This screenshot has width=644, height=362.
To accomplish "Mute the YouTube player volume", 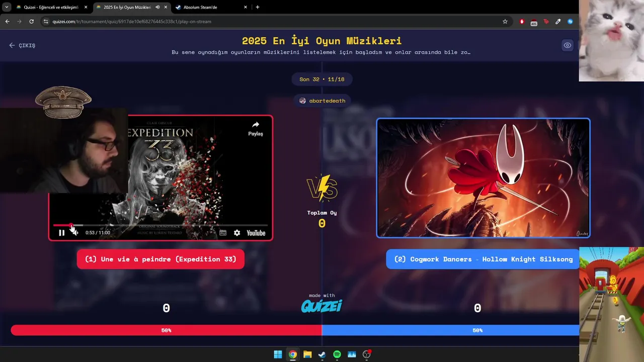I will [75, 233].
